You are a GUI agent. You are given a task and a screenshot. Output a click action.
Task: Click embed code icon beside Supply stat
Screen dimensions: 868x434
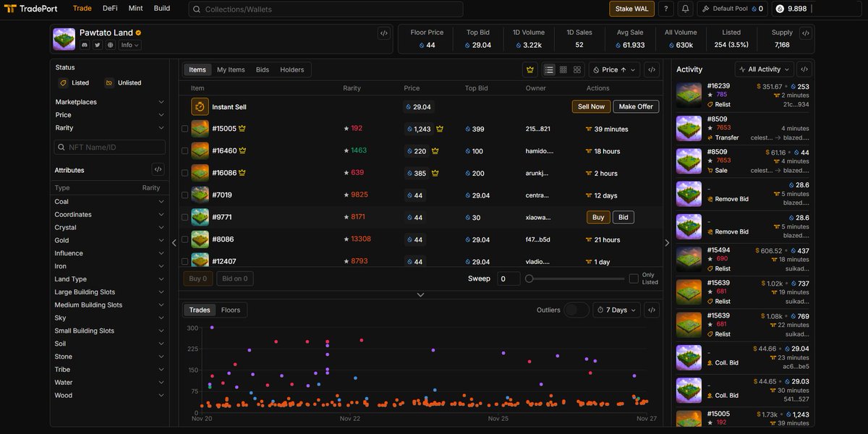click(805, 33)
